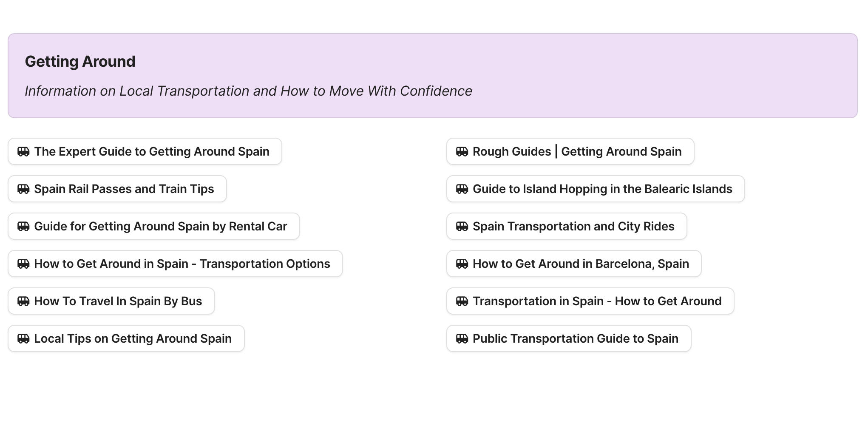Click bus icon beside Rental Car guide

click(x=23, y=227)
